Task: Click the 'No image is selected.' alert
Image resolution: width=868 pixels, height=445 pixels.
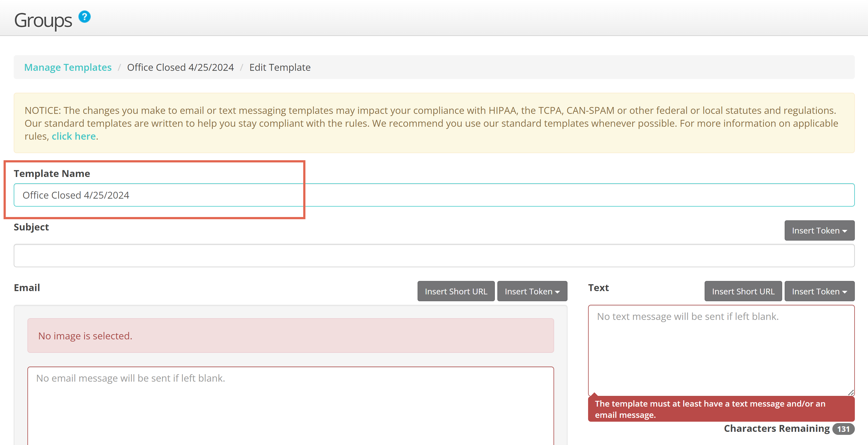Action: pos(290,336)
